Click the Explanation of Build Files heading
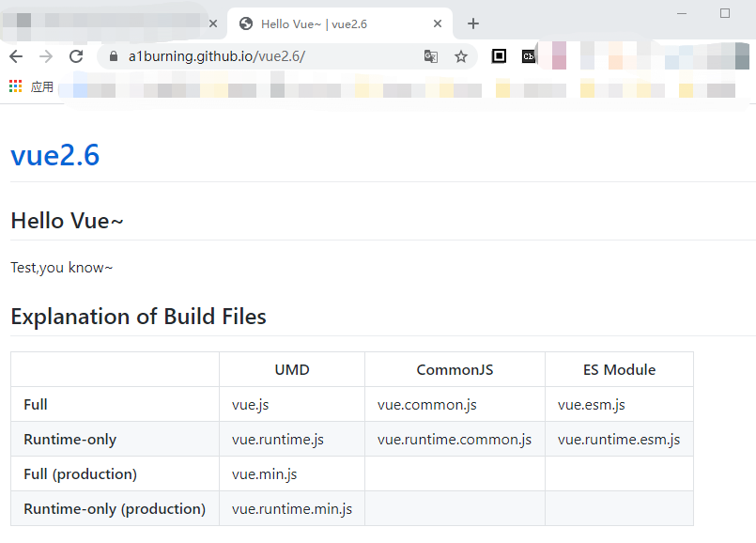This screenshot has width=756, height=543. tap(138, 317)
